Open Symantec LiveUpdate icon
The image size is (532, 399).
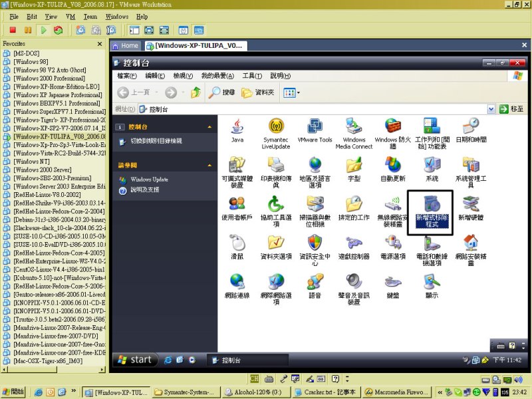[x=276, y=126]
